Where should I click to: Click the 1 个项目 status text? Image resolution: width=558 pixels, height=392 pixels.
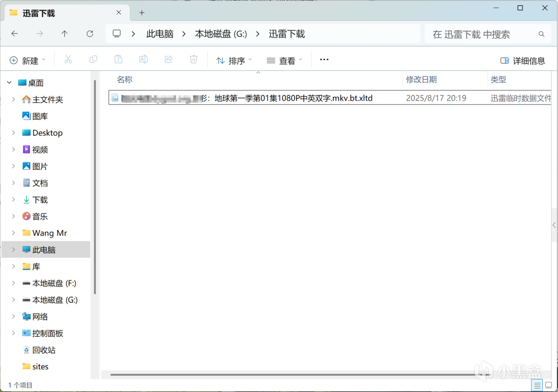click(x=20, y=385)
